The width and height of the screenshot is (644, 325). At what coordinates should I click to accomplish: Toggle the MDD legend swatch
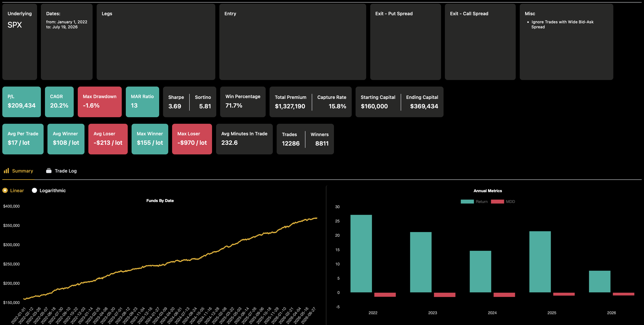click(x=497, y=202)
